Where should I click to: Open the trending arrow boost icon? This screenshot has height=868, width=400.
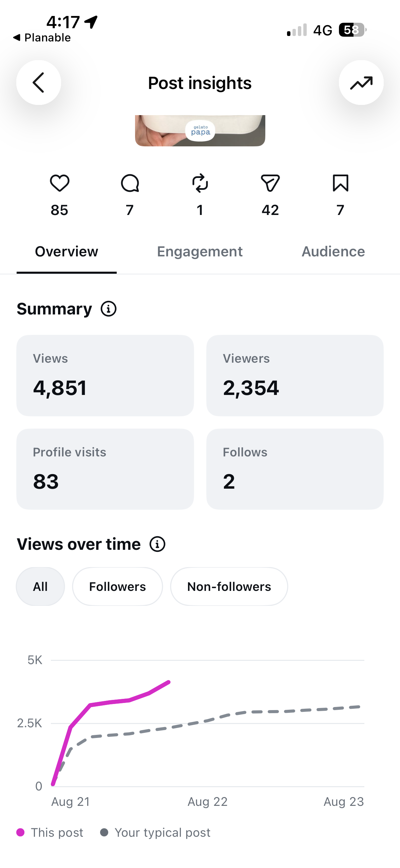coord(361,83)
